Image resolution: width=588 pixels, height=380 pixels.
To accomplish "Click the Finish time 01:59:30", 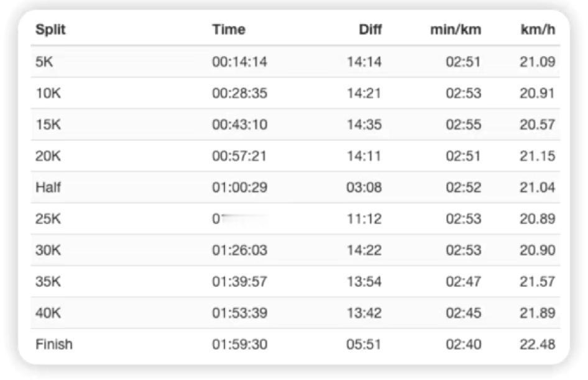I will pyautogui.click(x=239, y=344).
